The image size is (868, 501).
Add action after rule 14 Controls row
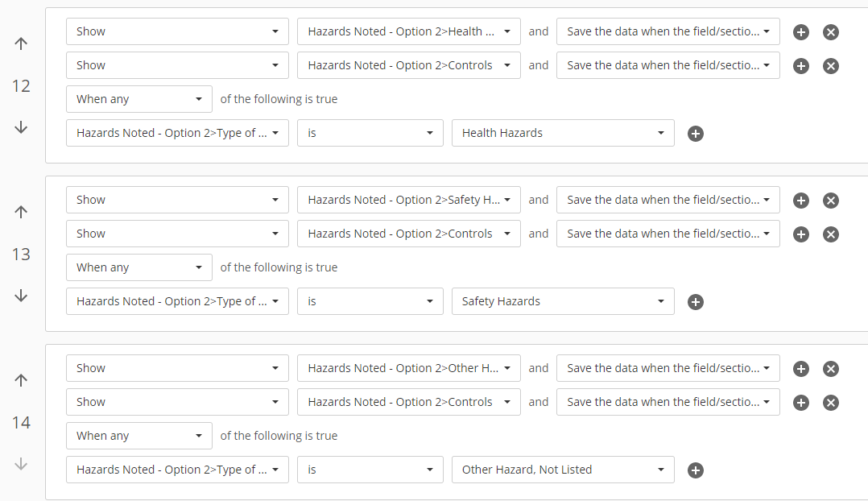[801, 403]
